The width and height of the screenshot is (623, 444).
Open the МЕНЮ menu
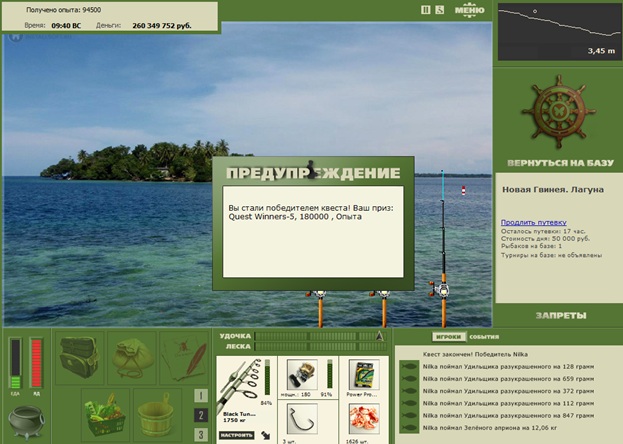(x=469, y=10)
